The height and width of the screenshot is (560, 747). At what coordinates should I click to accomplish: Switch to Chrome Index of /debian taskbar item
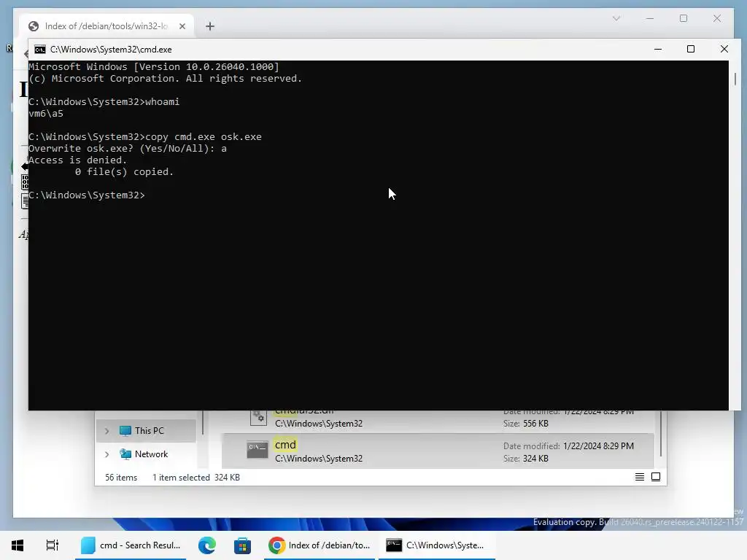tap(320, 545)
